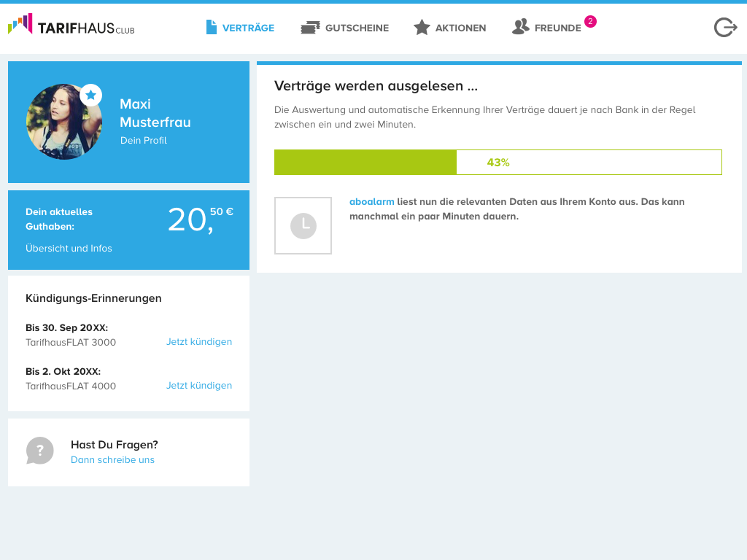Click the 43% progress bar
Image resolution: width=747 pixels, height=560 pixels.
click(498, 162)
